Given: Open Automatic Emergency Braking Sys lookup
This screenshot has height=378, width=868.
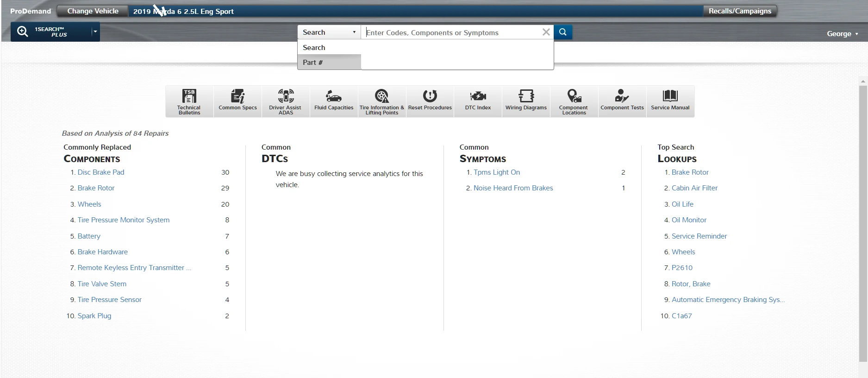Looking at the screenshot, I should (728, 300).
